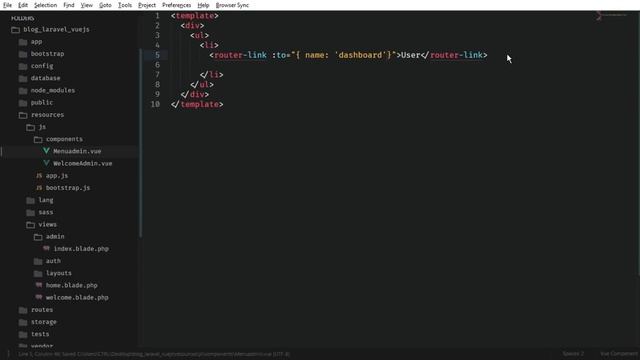Click line number 5 in gutter
640x360 pixels.
pyautogui.click(x=157, y=55)
